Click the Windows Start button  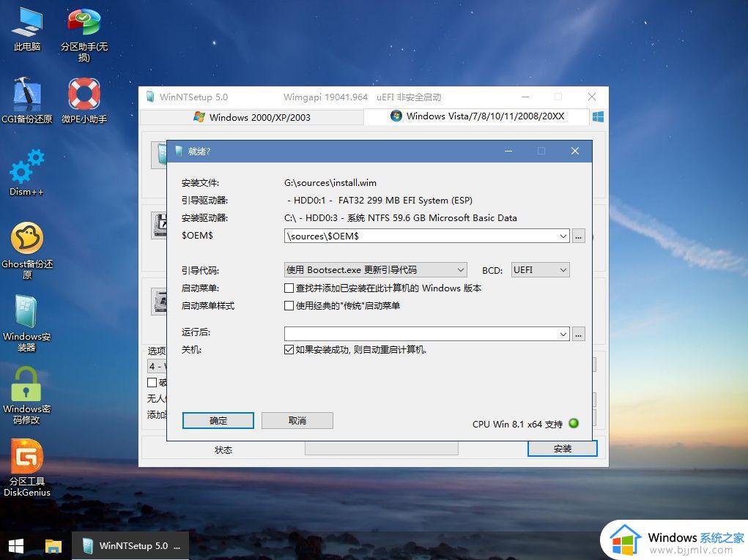pos(15,546)
